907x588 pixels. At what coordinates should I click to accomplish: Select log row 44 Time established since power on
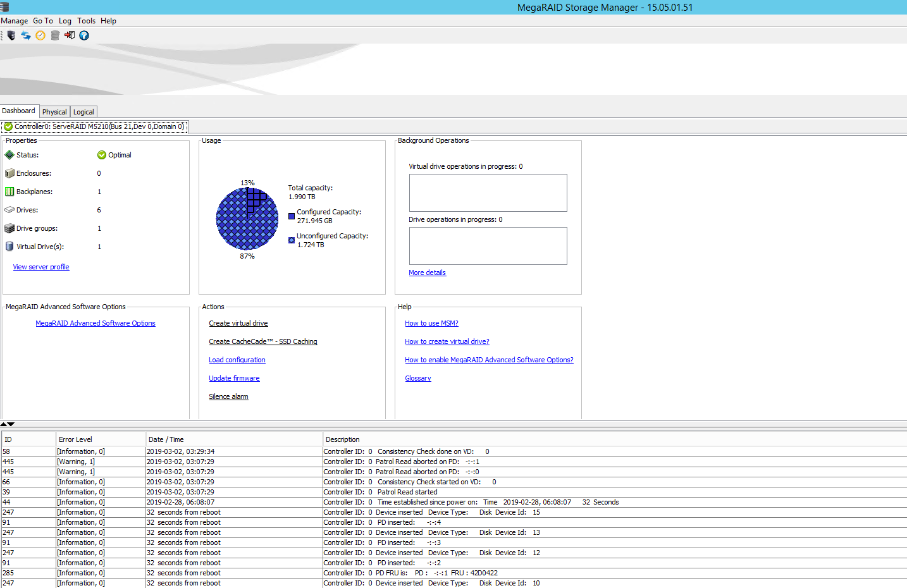[x=454, y=502]
